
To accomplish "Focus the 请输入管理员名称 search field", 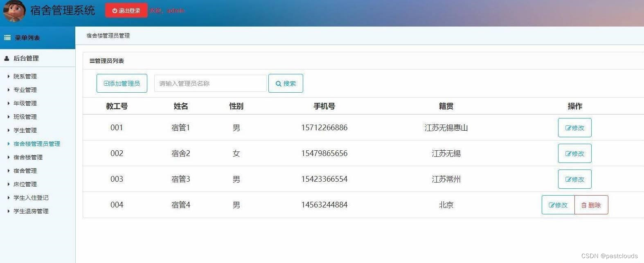I will point(210,83).
